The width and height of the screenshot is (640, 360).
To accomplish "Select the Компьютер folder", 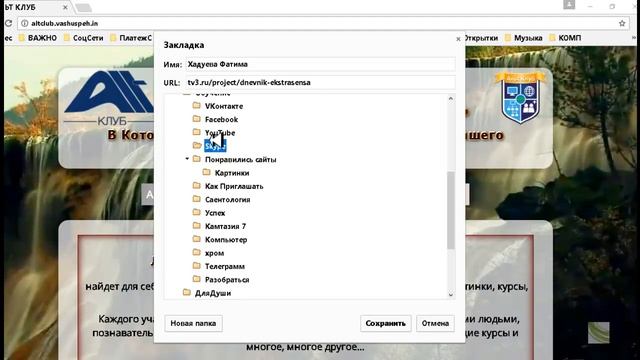I will (226, 240).
